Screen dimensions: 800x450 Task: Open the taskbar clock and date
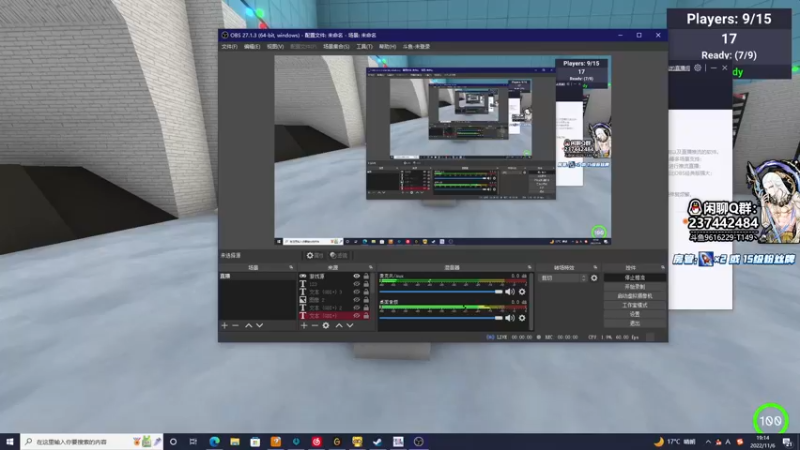coord(763,442)
